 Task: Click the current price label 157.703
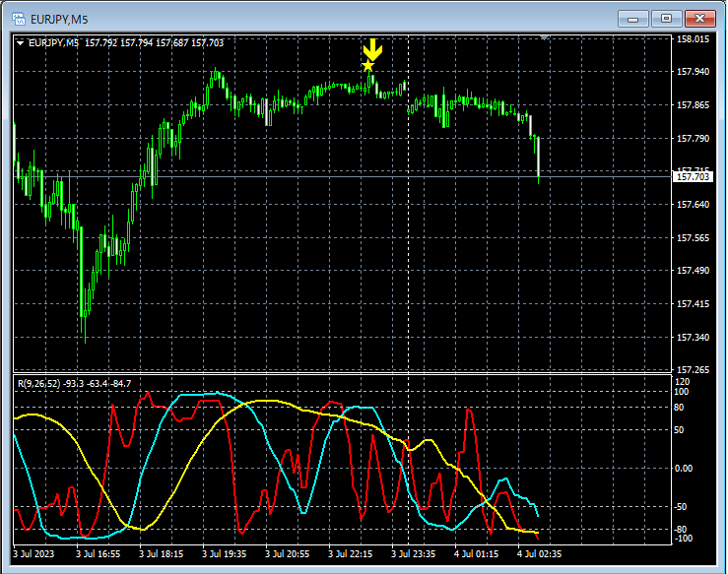point(693,177)
